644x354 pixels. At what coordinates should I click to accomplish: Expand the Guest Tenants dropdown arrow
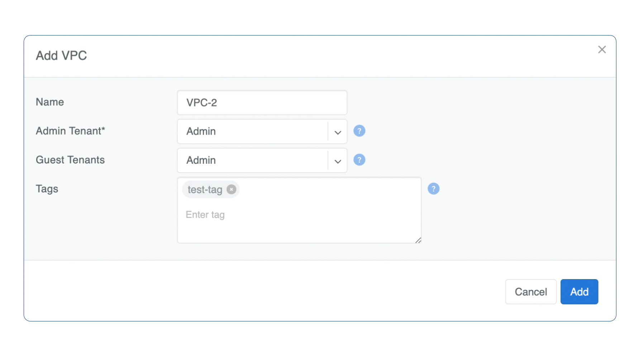[338, 161]
